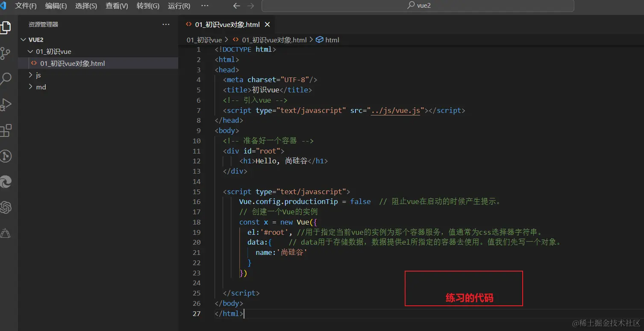Click the <div id="root"> line
Image resolution: width=644 pixels, height=331 pixels.
pos(253,151)
